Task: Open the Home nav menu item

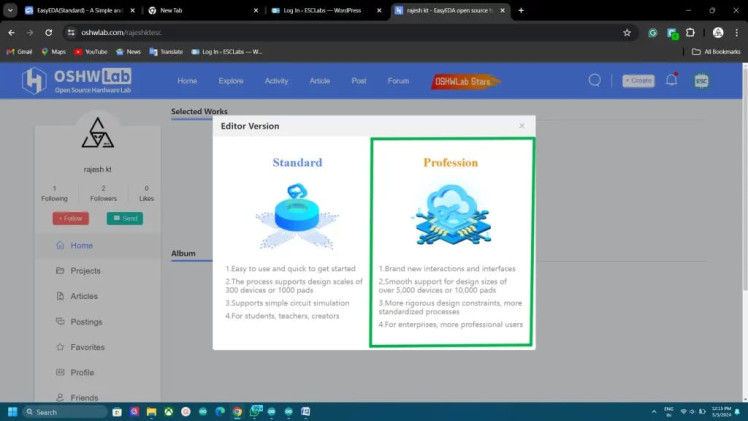Action: coord(187,81)
